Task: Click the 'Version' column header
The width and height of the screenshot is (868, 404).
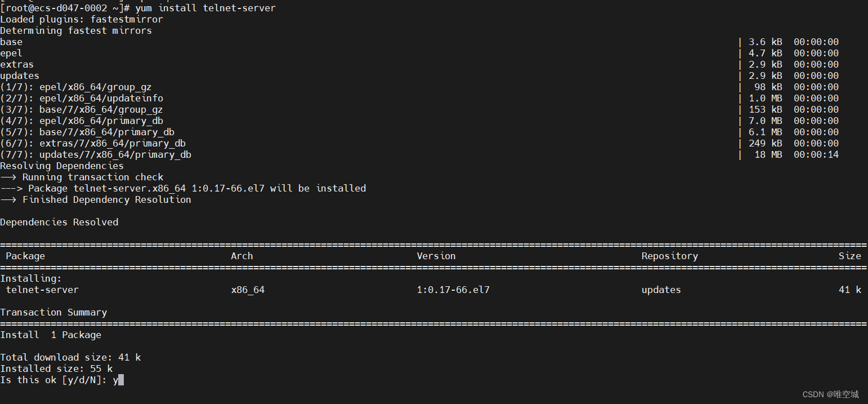Action: pos(436,256)
